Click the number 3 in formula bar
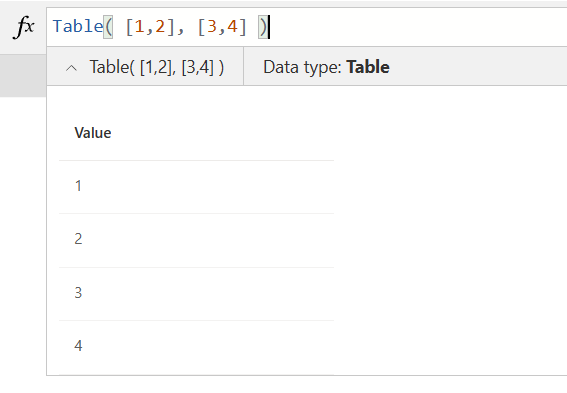The width and height of the screenshot is (567, 393). coord(212,27)
